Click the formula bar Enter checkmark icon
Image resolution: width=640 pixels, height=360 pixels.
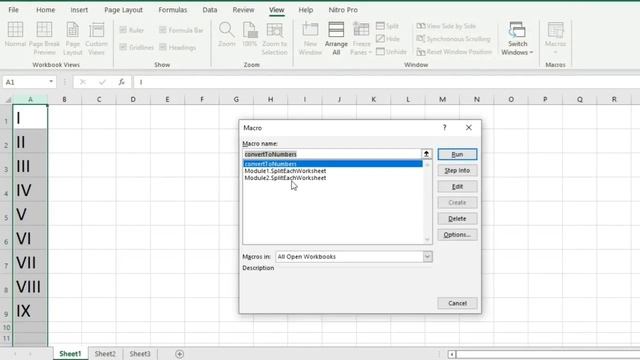102,82
